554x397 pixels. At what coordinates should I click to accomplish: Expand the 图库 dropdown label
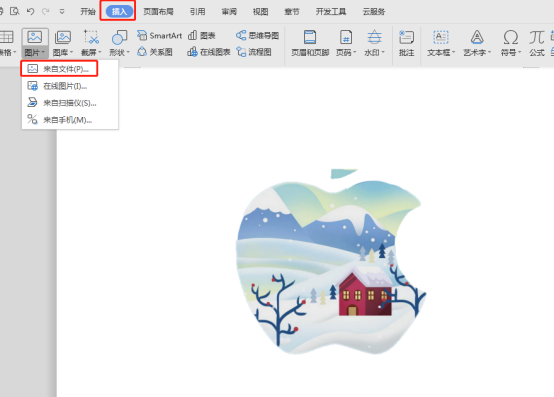click(x=63, y=53)
